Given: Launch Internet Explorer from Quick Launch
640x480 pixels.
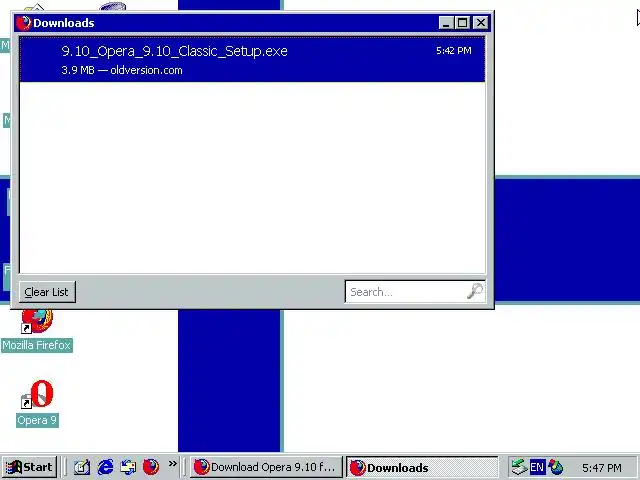Looking at the screenshot, I should pos(106,467).
